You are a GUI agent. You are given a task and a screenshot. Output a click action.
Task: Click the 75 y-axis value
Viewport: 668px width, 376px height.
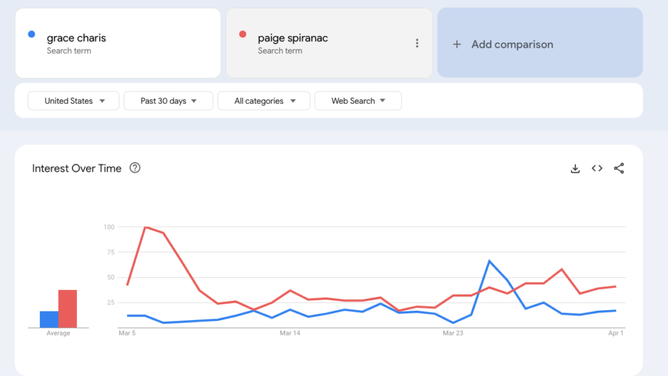111,252
